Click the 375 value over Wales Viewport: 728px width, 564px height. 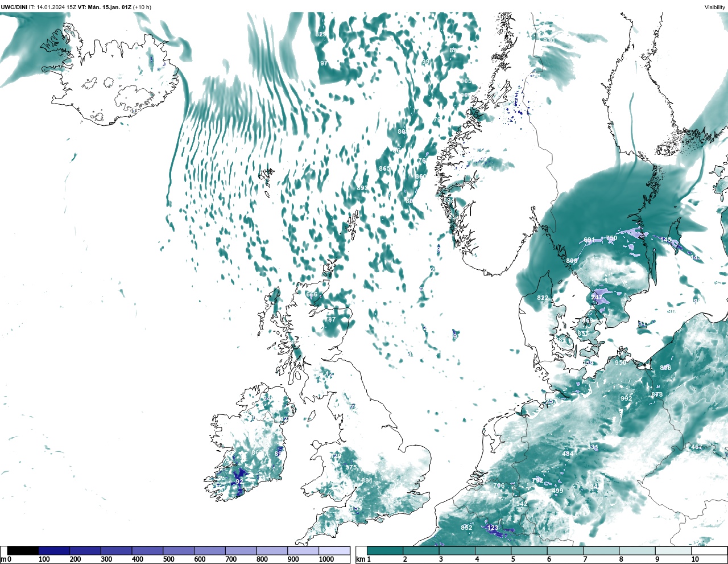point(351,467)
